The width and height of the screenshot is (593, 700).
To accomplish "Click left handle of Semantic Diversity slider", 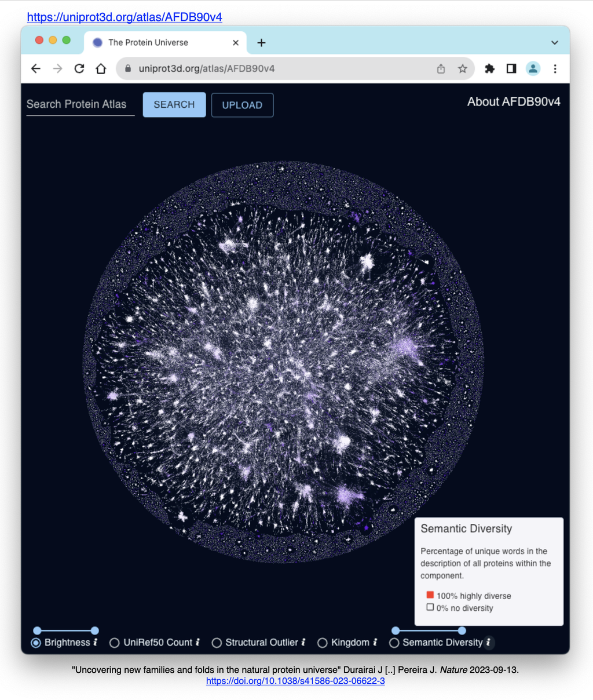I will click(396, 630).
